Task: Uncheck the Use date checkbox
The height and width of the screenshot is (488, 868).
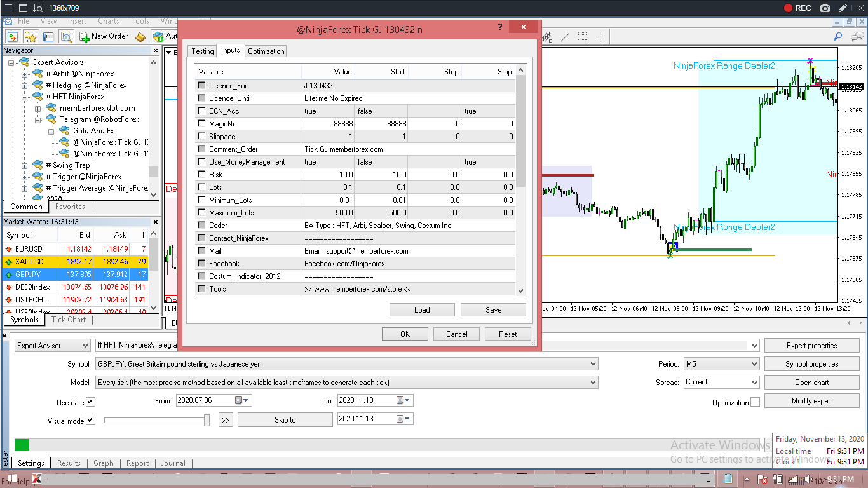Action: (x=90, y=402)
